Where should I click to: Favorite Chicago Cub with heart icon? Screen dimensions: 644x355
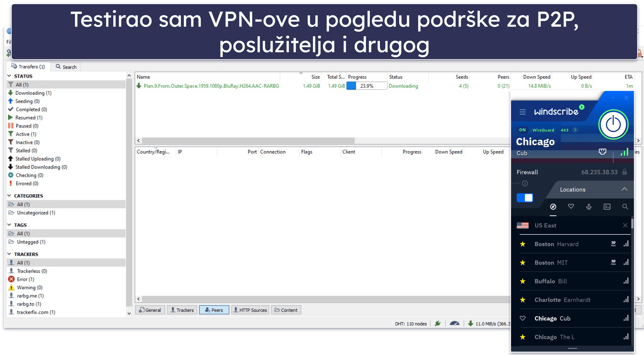[x=522, y=318]
